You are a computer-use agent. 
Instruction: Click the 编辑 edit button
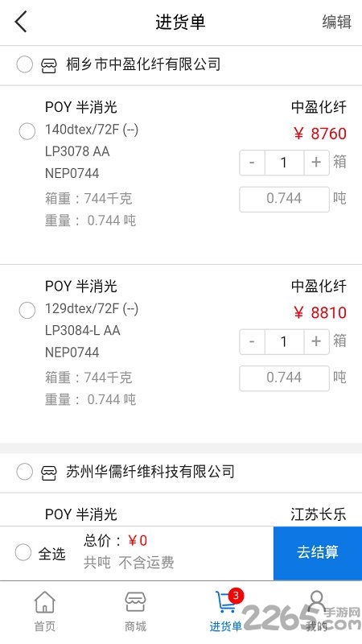(336, 22)
